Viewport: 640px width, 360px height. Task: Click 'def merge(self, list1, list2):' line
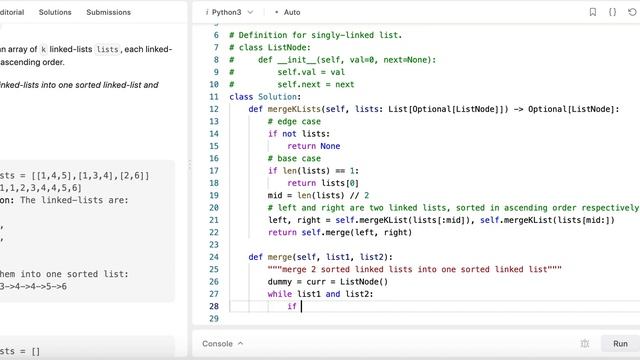tap(320, 257)
